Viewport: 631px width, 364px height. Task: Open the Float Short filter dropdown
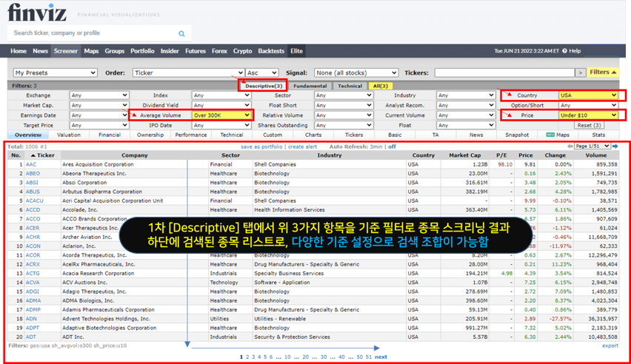[x=344, y=105]
